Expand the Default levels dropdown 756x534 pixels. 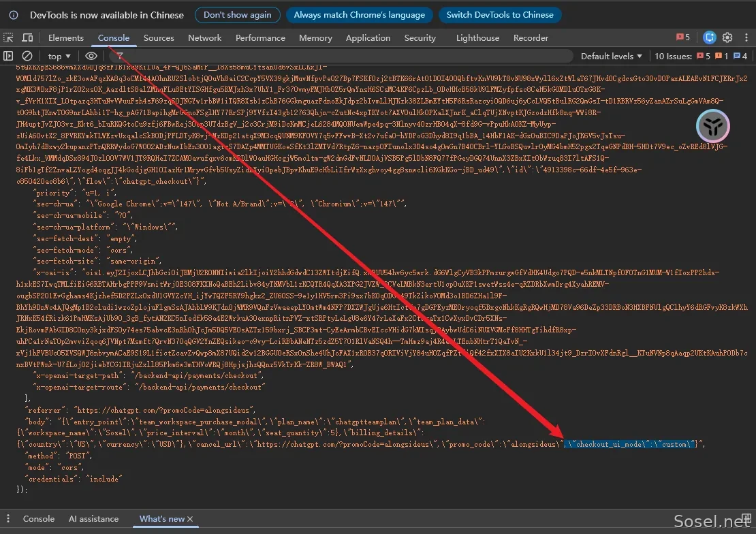pyautogui.click(x=611, y=56)
